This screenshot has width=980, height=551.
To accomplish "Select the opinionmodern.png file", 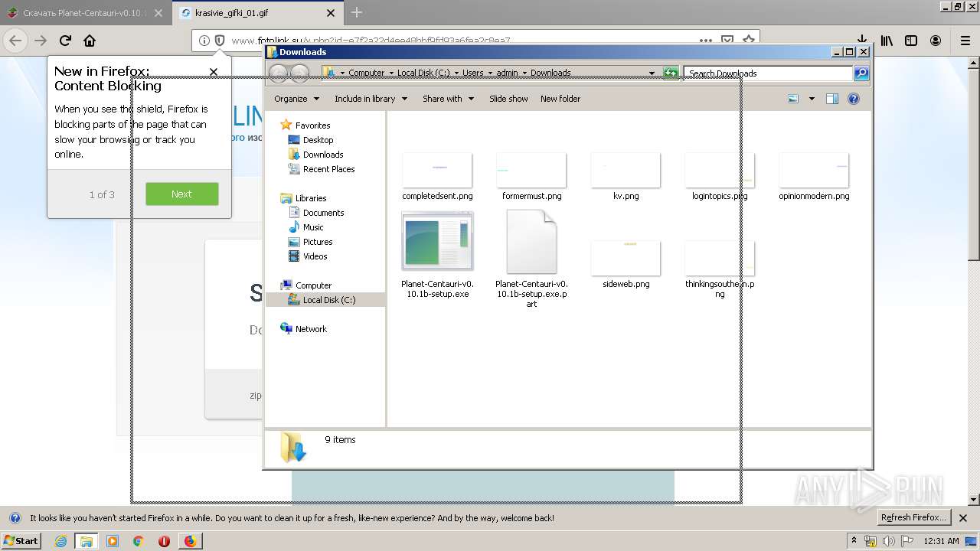I will [x=814, y=177].
